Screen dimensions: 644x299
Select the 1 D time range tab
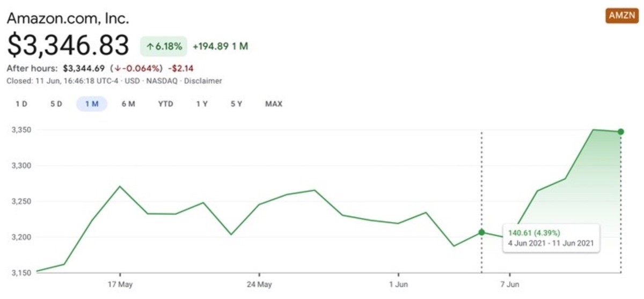tap(21, 104)
